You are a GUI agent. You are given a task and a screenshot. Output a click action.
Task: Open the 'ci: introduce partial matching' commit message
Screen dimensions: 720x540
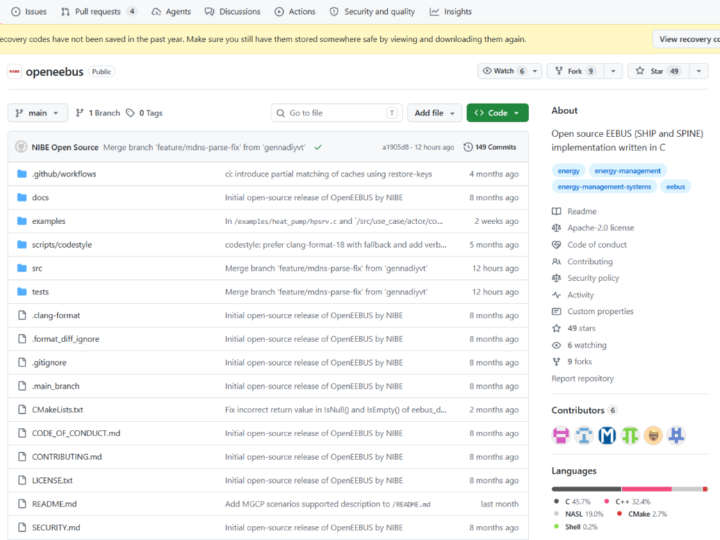[328, 174]
